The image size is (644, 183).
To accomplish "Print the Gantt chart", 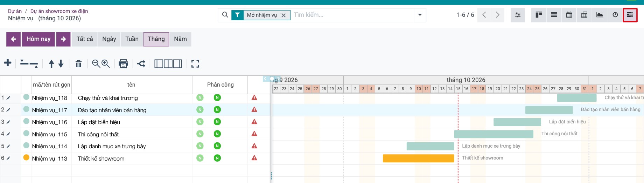I will click(123, 63).
